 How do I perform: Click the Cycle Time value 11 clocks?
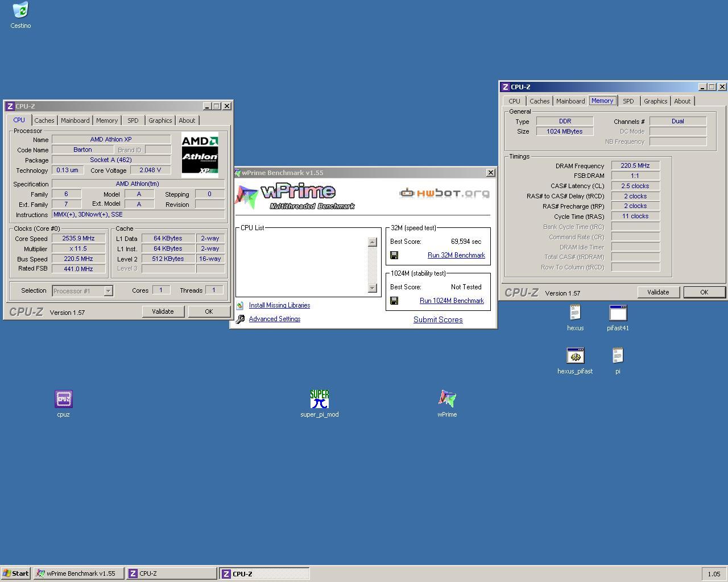[635, 216]
